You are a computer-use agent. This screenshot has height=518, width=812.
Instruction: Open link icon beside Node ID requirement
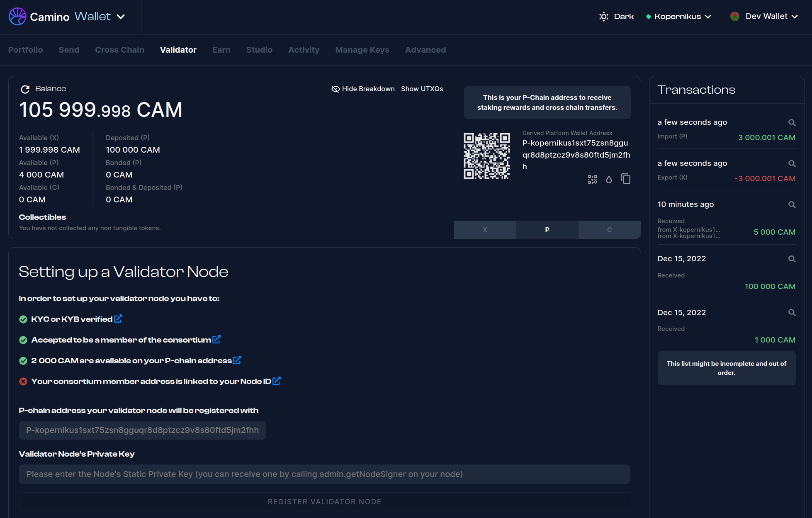point(277,381)
